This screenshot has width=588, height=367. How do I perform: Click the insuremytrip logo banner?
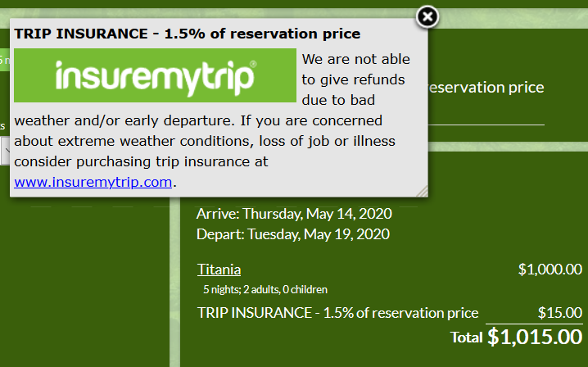(155, 75)
